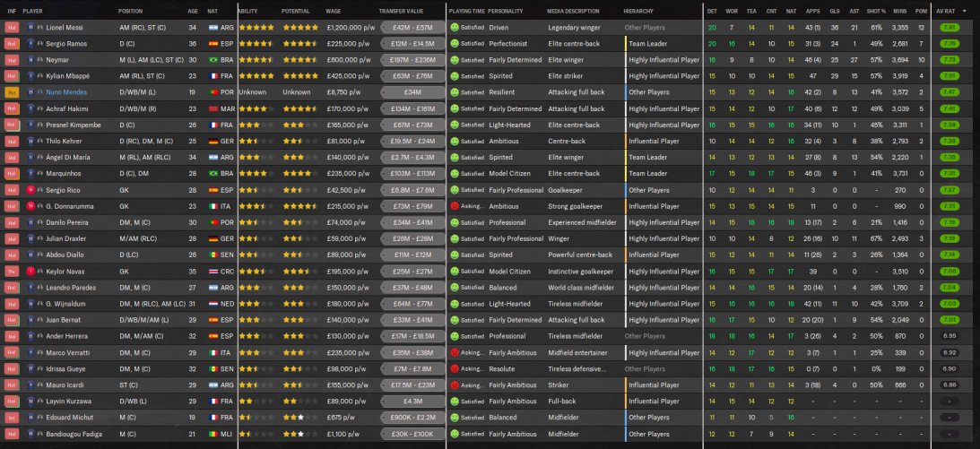Click the red unhappy face in Mauro Icardi's row

(x=455, y=385)
